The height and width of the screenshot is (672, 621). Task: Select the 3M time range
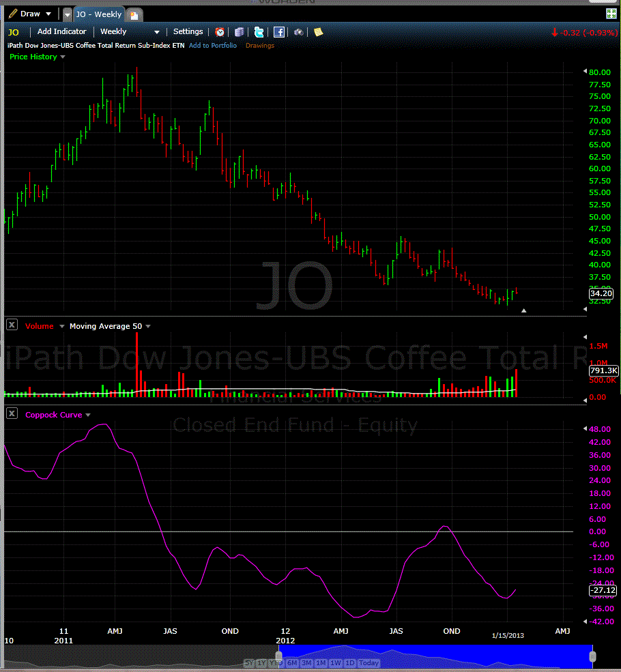point(306,663)
